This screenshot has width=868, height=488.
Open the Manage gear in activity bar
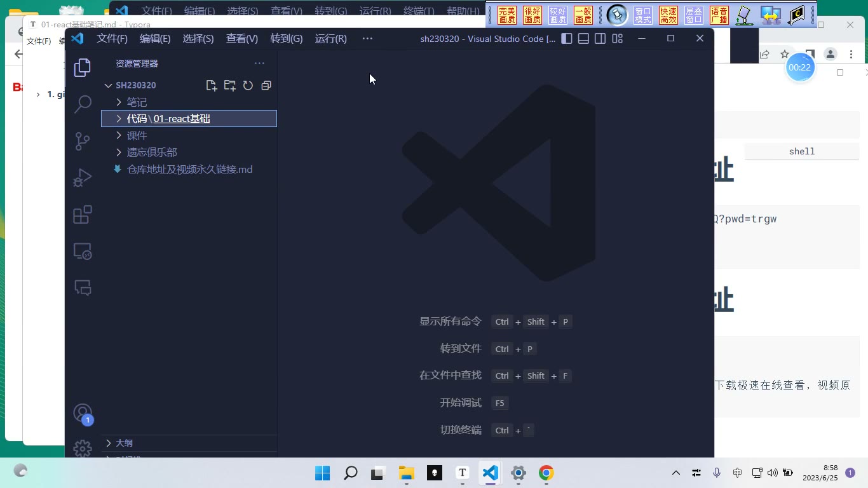[83, 449]
